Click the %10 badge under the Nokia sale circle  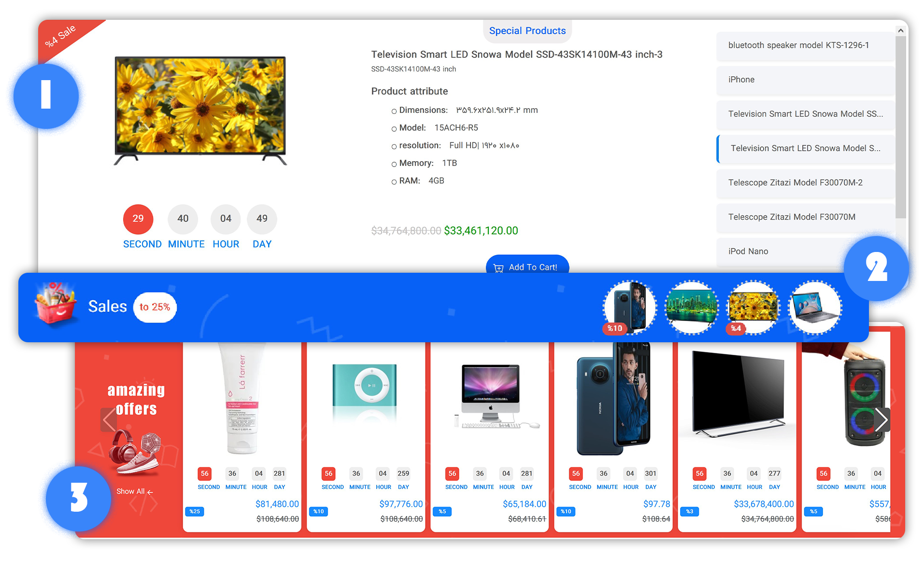(614, 328)
